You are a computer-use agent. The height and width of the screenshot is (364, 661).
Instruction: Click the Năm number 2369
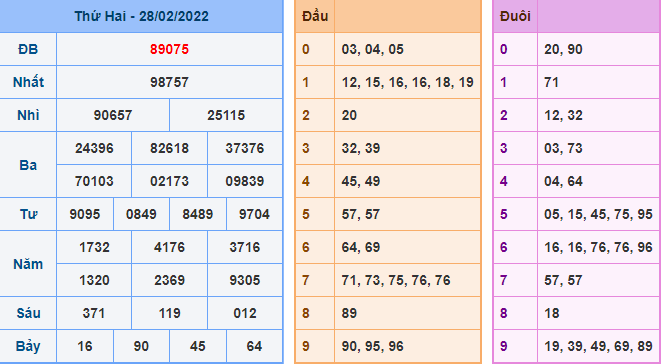point(169,280)
